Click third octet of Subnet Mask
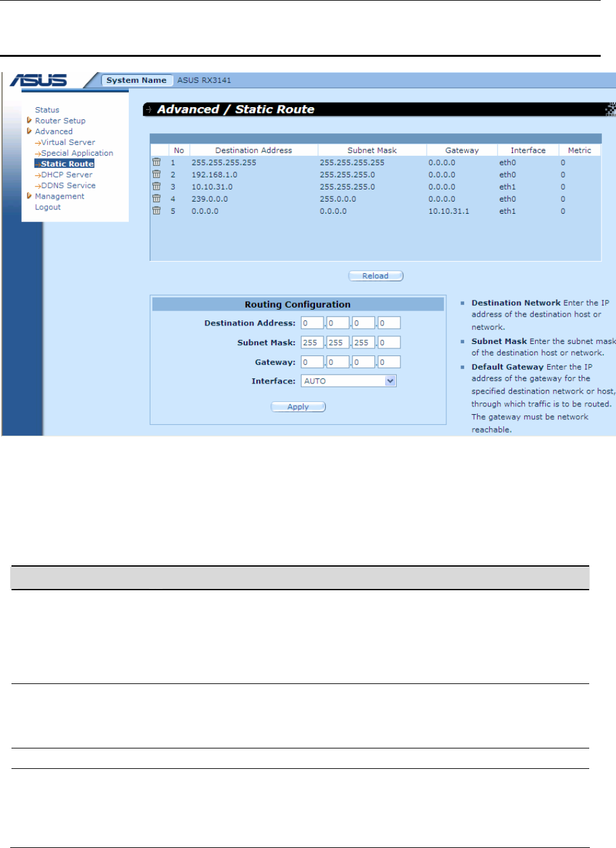The width and height of the screenshot is (616, 848). coord(363,343)
